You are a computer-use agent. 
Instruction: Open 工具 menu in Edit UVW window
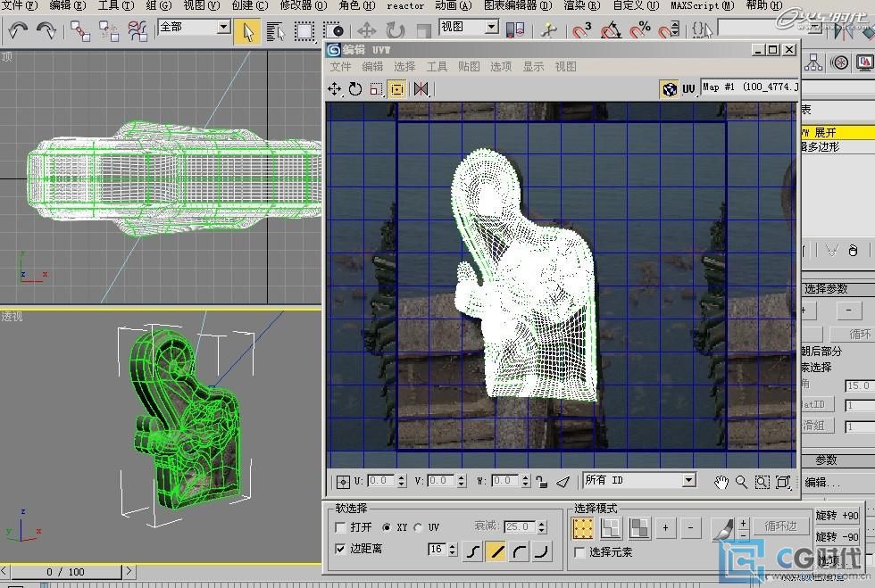pos(437,66)
